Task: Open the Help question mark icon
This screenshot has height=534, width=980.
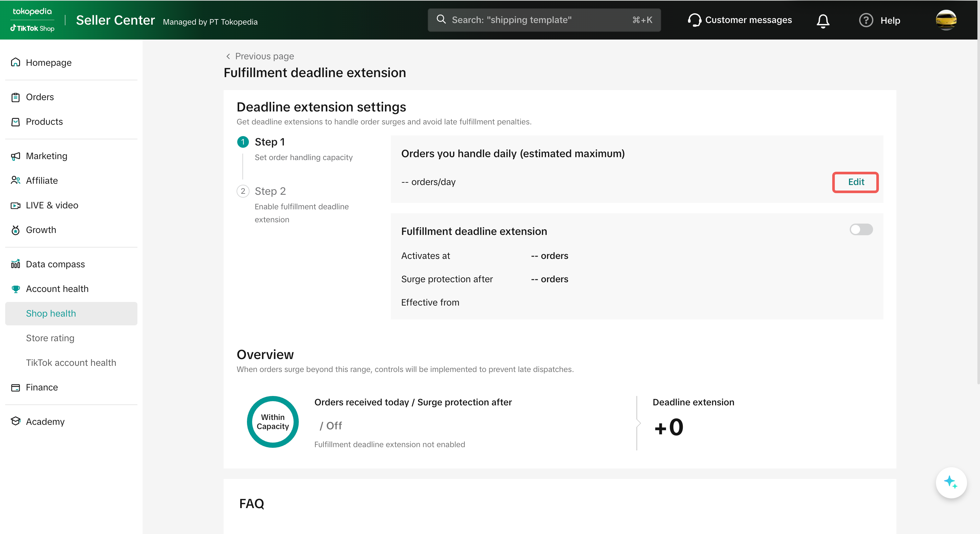Action: coord(866,20)
